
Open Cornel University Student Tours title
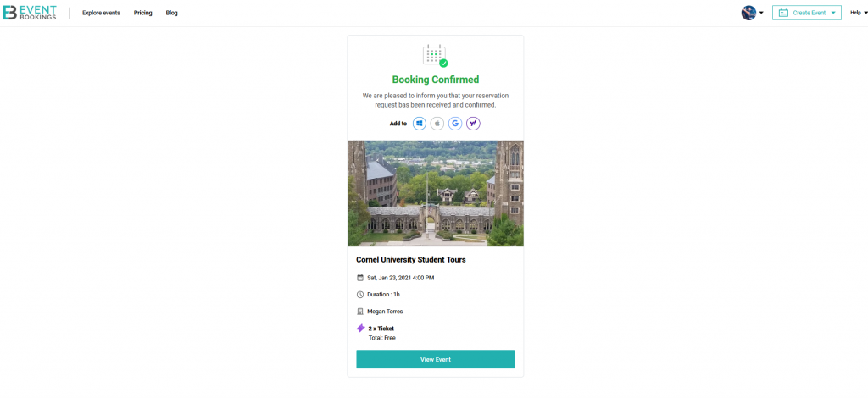point(411,259)
